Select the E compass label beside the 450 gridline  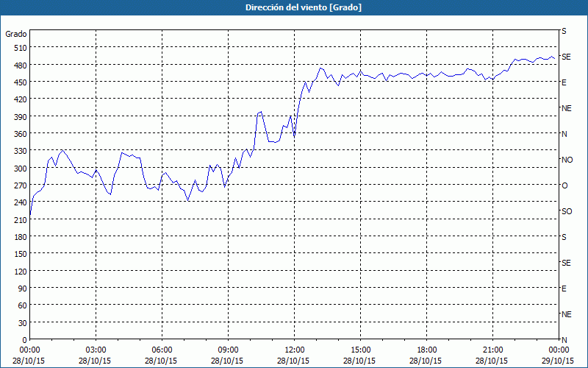click(x=564, y=82)
